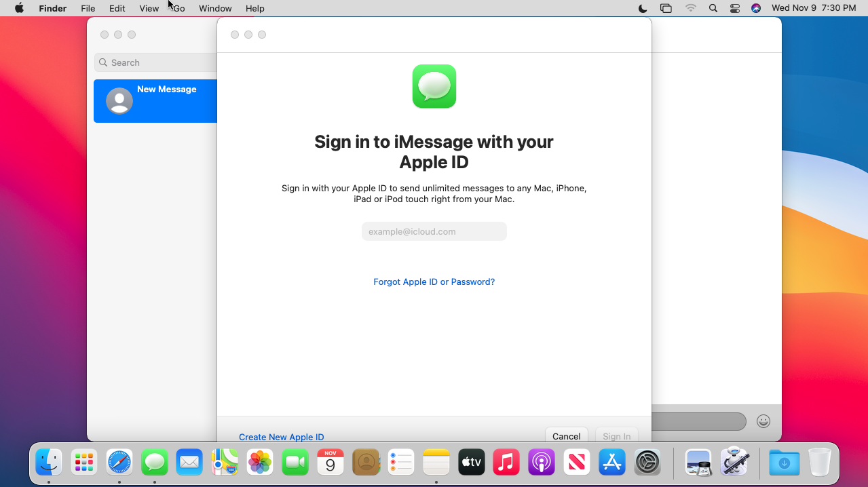Launch Safari from the Dock
Image resolution: width=868 pixels, height=487 pixels.
[x=119, y=463]
